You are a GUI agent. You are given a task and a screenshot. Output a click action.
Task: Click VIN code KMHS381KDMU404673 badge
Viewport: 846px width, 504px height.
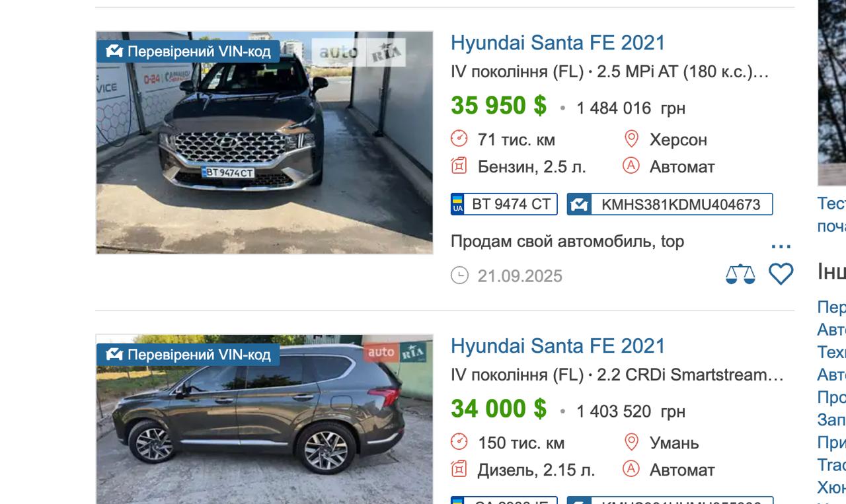pos(670,204)
